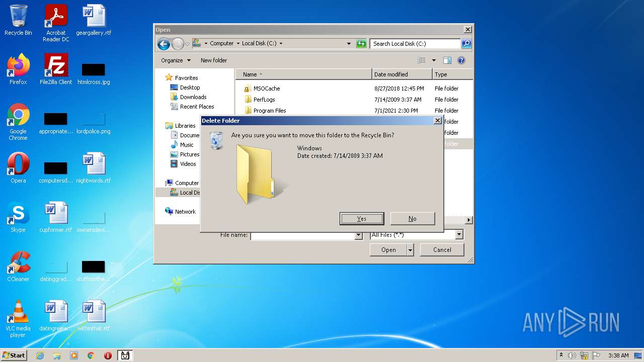644x362 pixels.
Task: Select the Program Files folder
Action: 270,111
